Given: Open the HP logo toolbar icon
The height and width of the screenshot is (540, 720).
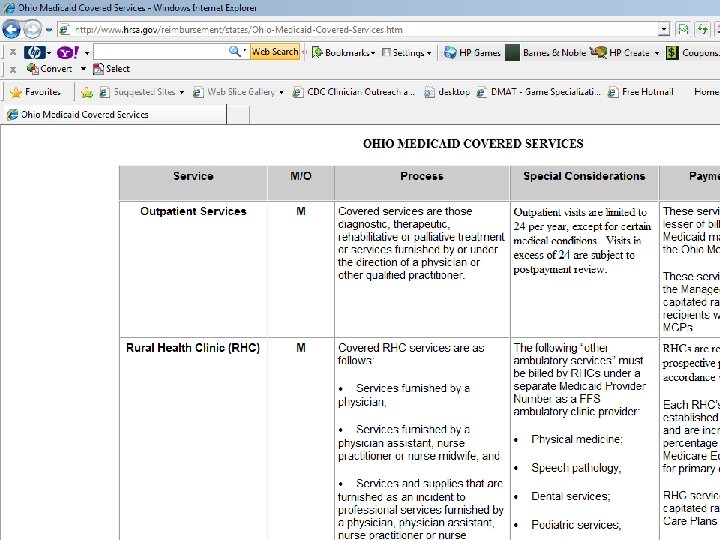Looking at the screenshot, I should (35, 52).
